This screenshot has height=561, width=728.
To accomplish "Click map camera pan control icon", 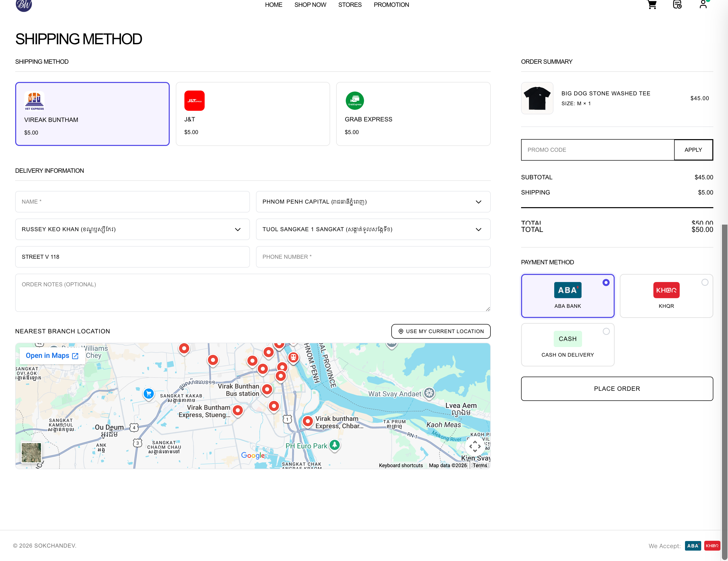I will (x=475, y=446).
